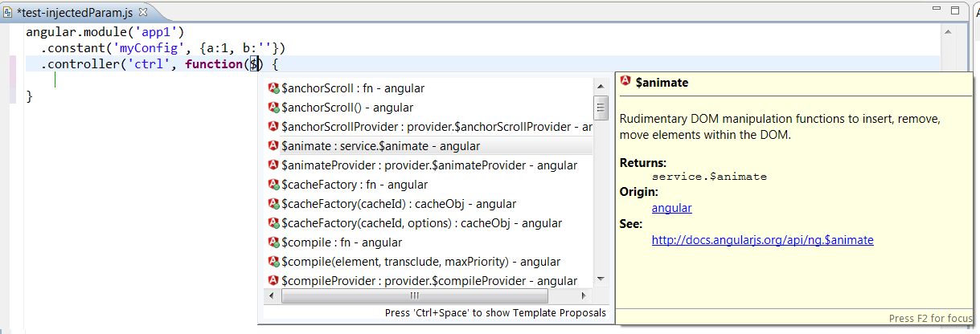The height and width of the screenshot is (334, 980).
Task: Select the $anchorScroll() function proposal
Action: [346, 108]
